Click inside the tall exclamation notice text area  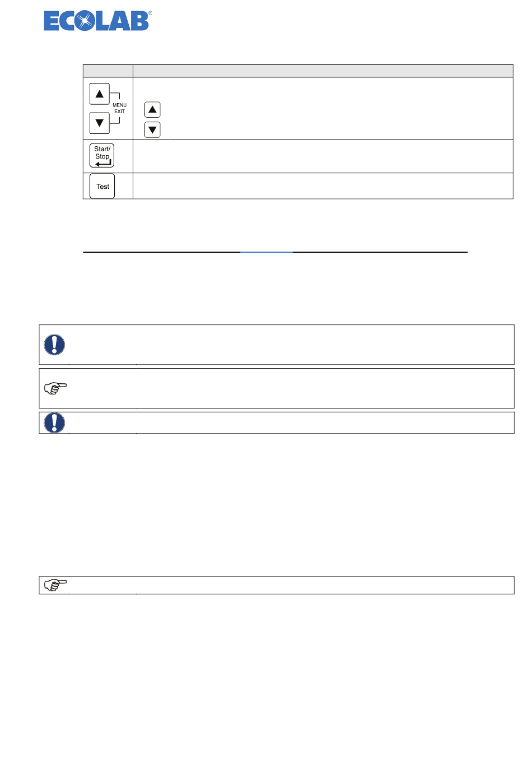pos(325,345)
